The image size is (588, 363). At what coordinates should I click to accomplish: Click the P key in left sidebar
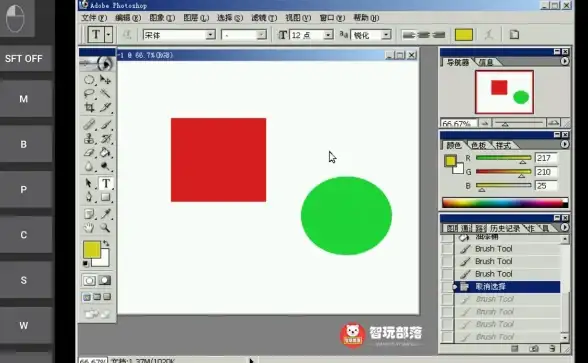coord(25,190)
